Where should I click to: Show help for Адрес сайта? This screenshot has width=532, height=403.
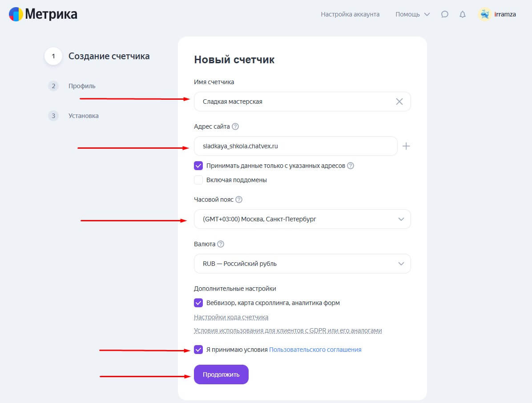click(x=235, y=126)
